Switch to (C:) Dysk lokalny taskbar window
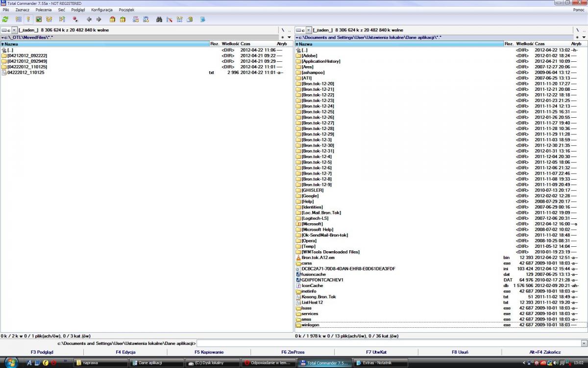The image size is (588, 368). 213,363
